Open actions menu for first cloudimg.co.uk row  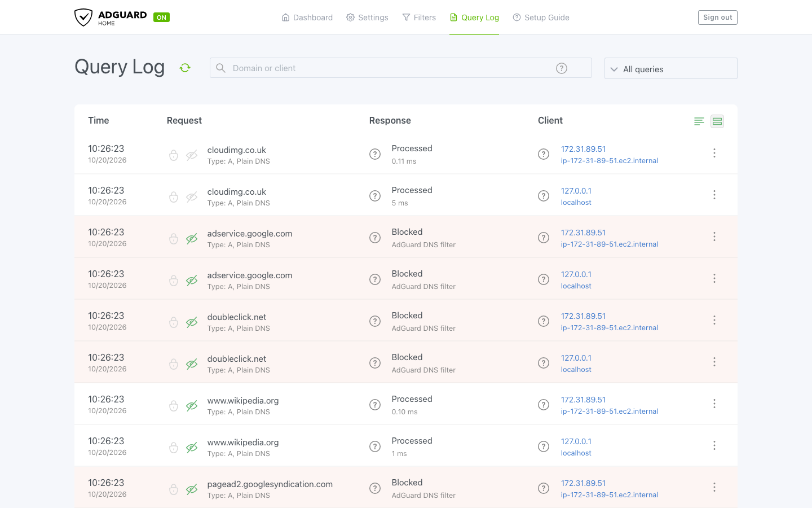(x=714, y=153)
